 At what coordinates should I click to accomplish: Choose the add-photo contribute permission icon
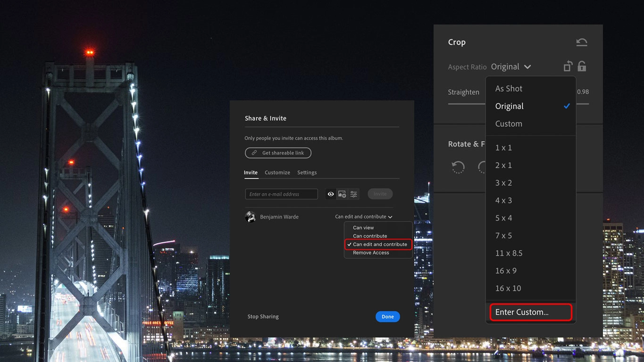point(342,194)
